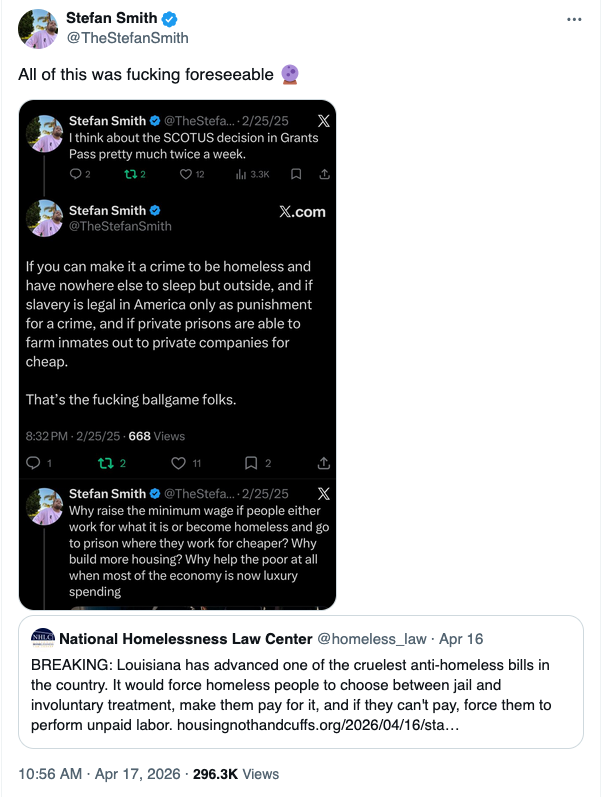Open the three-dot more options menu
This screenshot has width=605, height=797.
tap(573, 20)
